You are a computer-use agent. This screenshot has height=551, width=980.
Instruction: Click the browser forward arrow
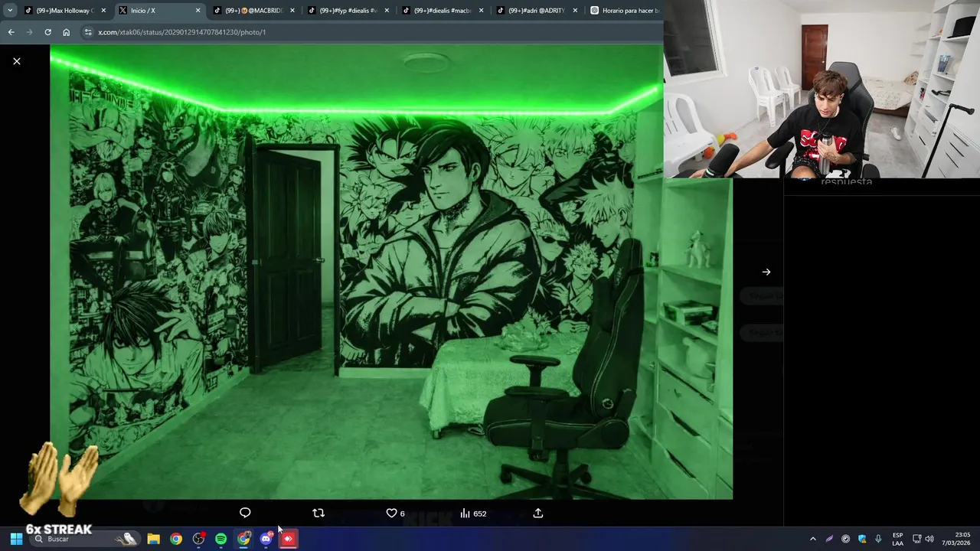(x=29, y=32)
